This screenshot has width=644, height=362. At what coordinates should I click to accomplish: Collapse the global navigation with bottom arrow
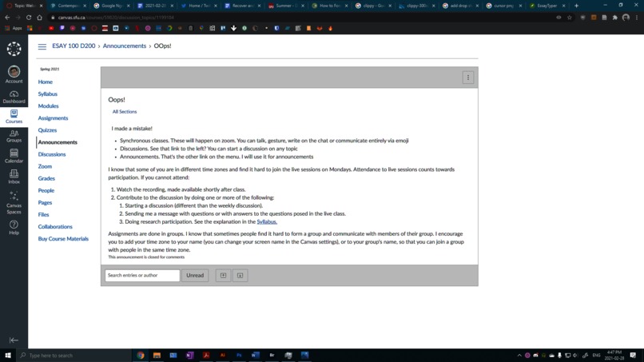coord(14,340)
